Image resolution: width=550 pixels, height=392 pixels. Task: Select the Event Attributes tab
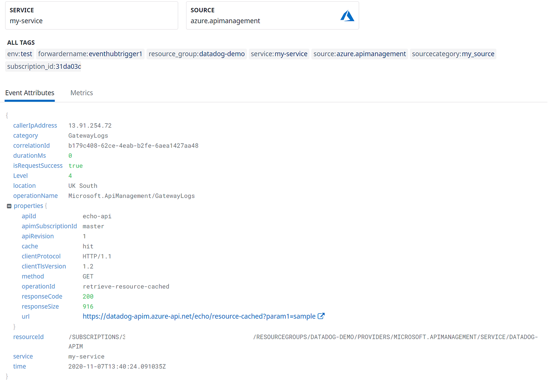[x=30, y=93]
